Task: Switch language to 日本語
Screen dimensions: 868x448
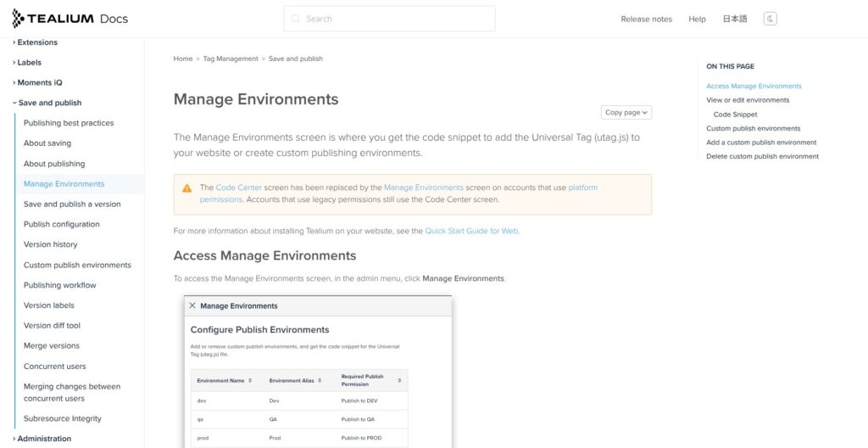Action: point(735,19)
